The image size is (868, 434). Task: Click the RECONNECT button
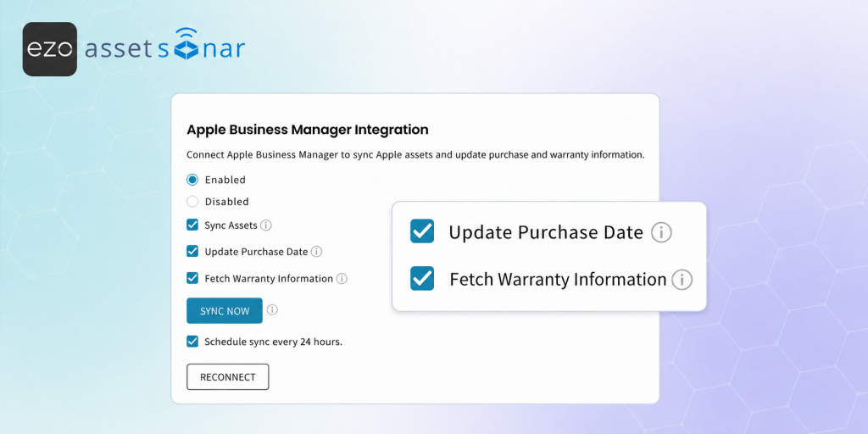click(227, 377)
